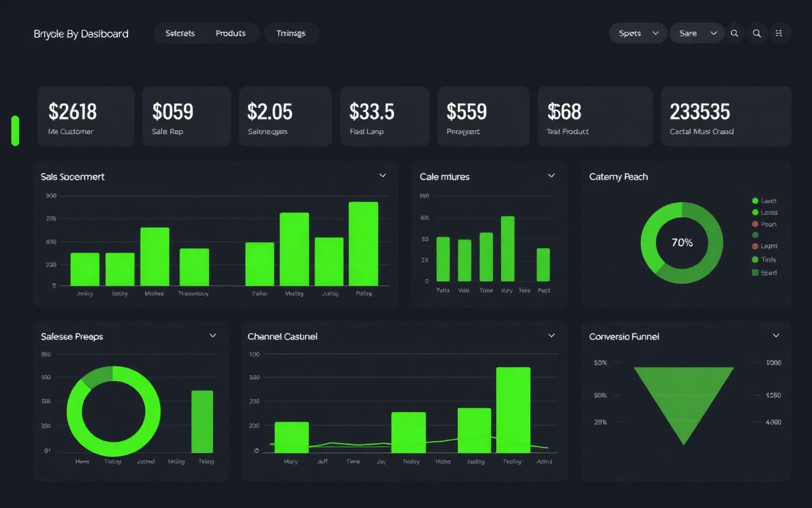The width and height of the screenshot is (812, 508).
Task: Switch to the Setcrets tab
Action: (180, 33)
